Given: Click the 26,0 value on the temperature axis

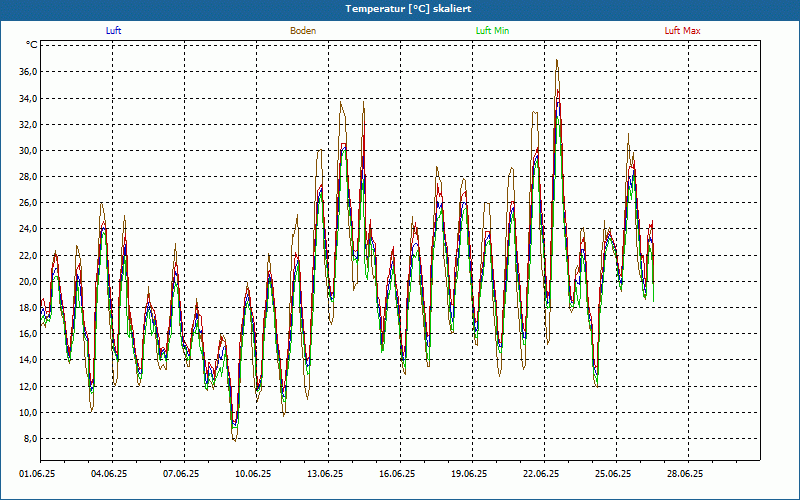Looking at the screenshot, I should 28,203.
